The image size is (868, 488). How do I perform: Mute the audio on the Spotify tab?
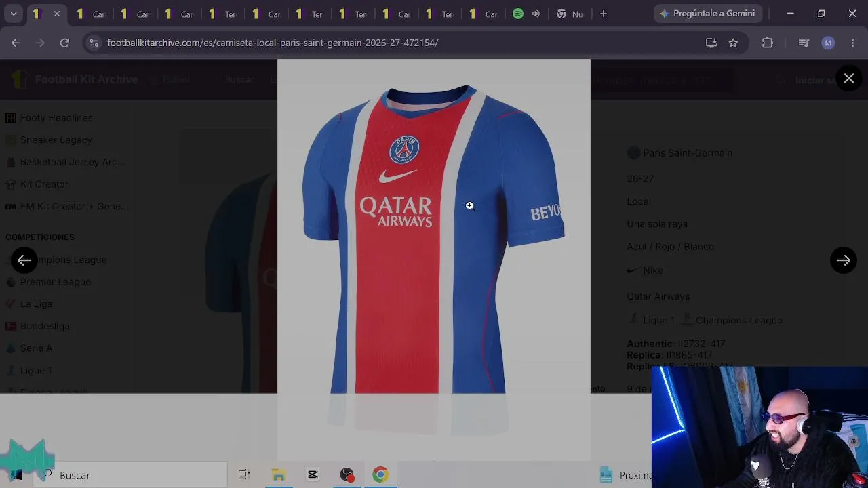[536, 14]
